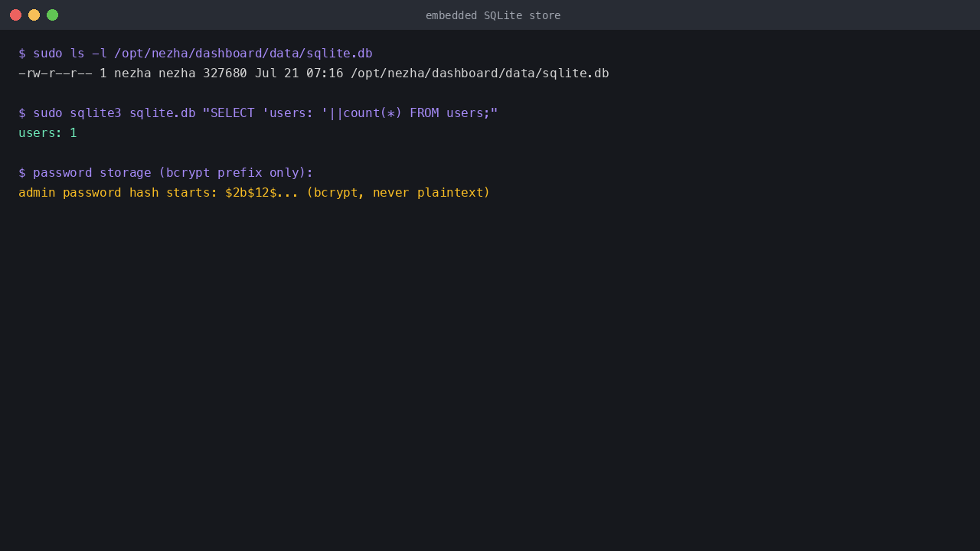Viewport: 980px width, 551px height.
Task: Click the window title 'embedded SQLite store'
Action: coord(493,15)
